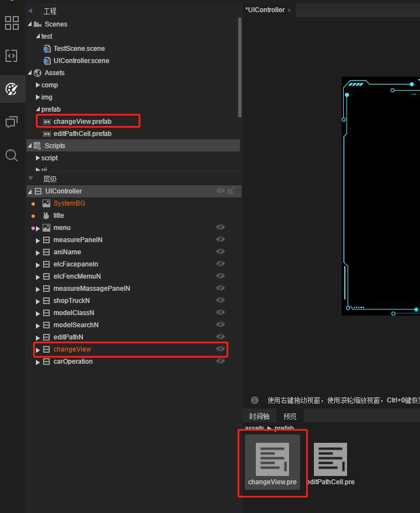Click the changeView.prefab file icon
Image resolution: width=420 pixels, height=513 pixels.
tap(47, 122)
